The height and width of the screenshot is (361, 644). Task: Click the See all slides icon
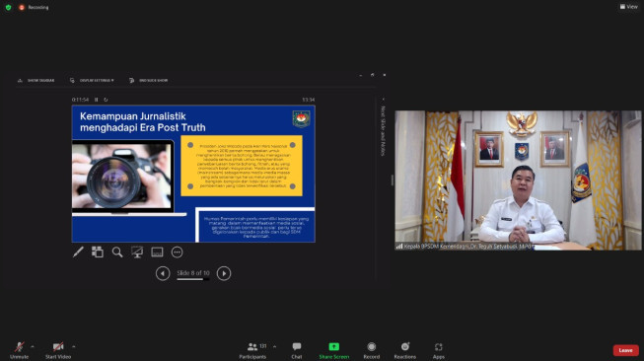pos(98,253)
